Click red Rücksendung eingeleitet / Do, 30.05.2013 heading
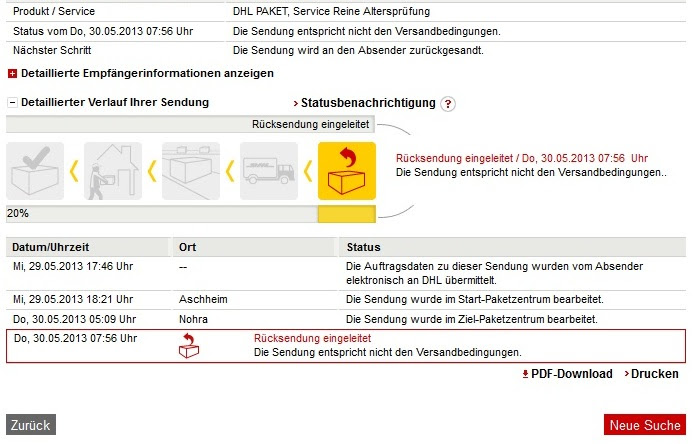 (x=522, y=158)
